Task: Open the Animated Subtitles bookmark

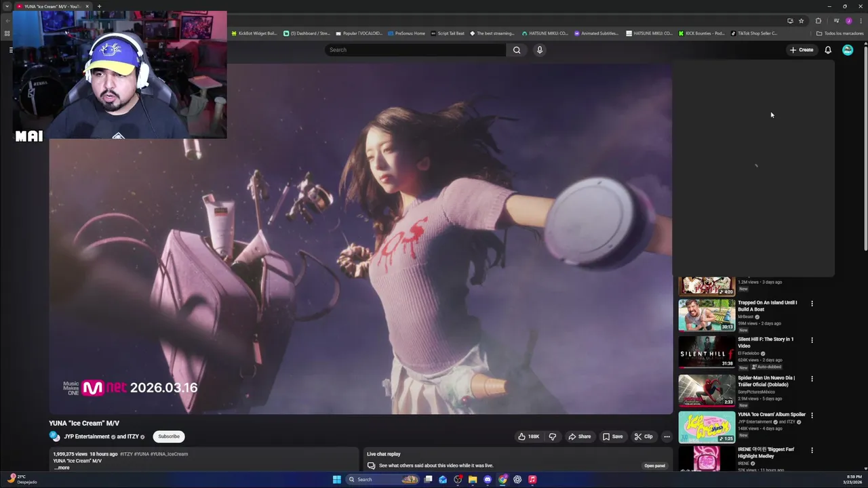Action: click(x=597, y=33)
